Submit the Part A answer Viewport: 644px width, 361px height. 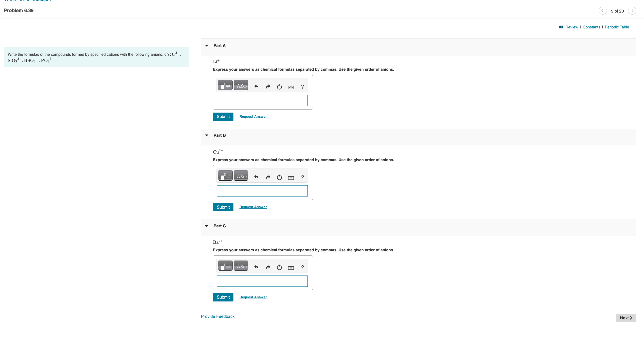click(x=223, y=117)
